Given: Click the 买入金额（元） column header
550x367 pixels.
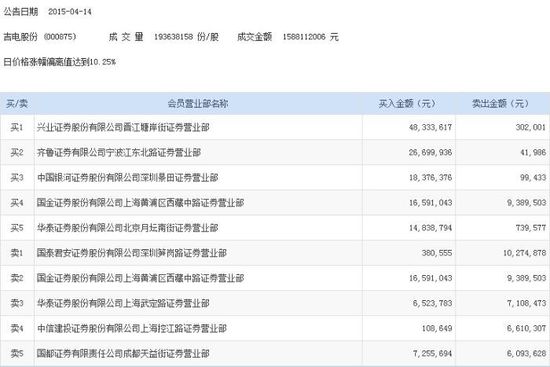Looking at the screenshot, I should (x=408, y=104).
